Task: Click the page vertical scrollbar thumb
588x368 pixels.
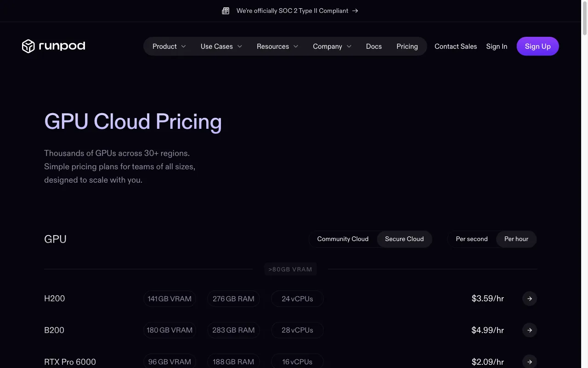Action: click(x=584, y=18)
